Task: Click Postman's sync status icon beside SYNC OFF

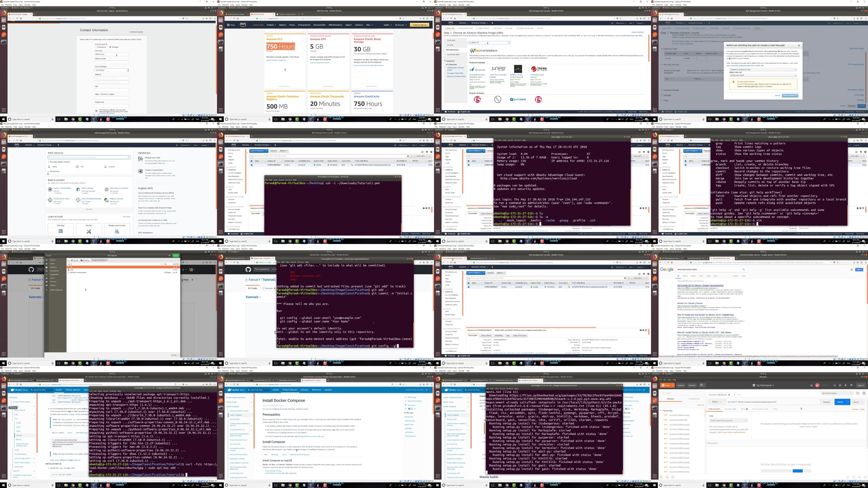Action: [x=817, y=385]
